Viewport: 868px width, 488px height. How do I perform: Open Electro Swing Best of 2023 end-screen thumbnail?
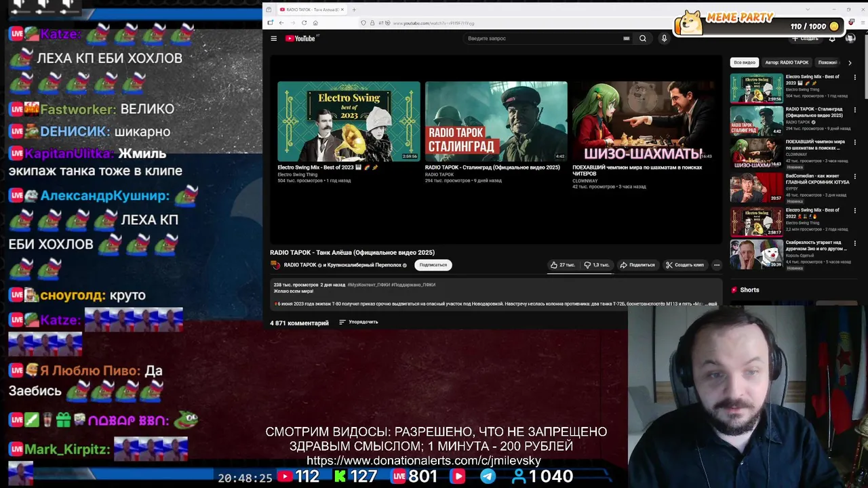(x=349, y=121)
